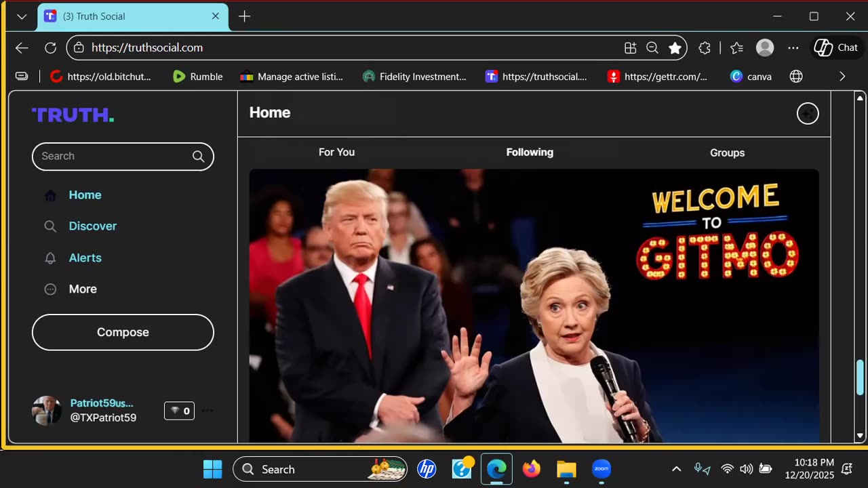Open the old.bitchute bookmark
868x488 pixels.
(x=101, y=77)
